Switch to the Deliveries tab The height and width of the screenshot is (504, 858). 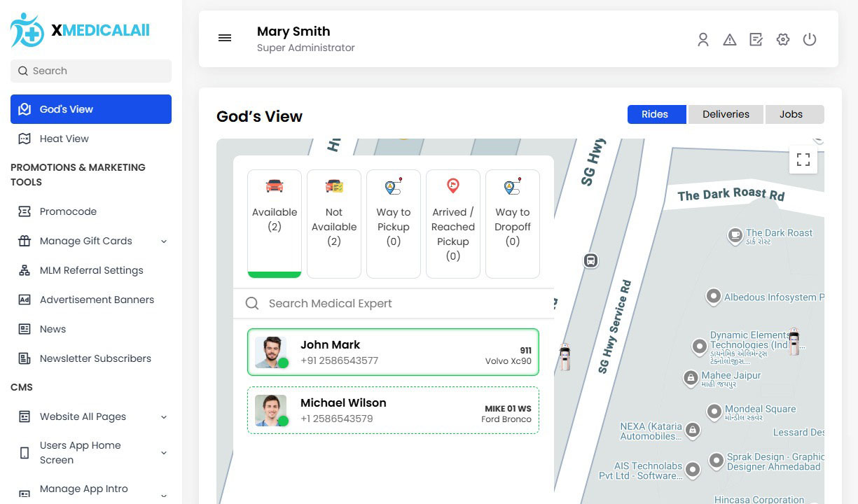[x=726, y=114]
